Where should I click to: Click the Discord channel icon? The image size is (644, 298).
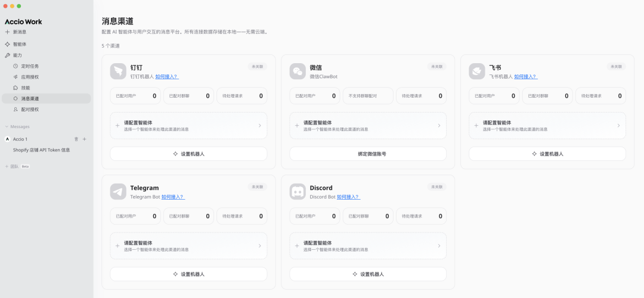click(298, 192)
